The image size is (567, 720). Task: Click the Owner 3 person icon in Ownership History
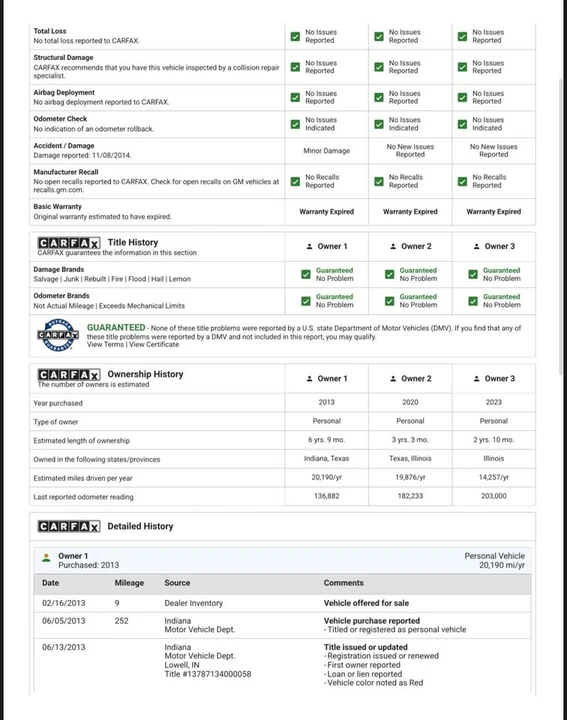477,379
